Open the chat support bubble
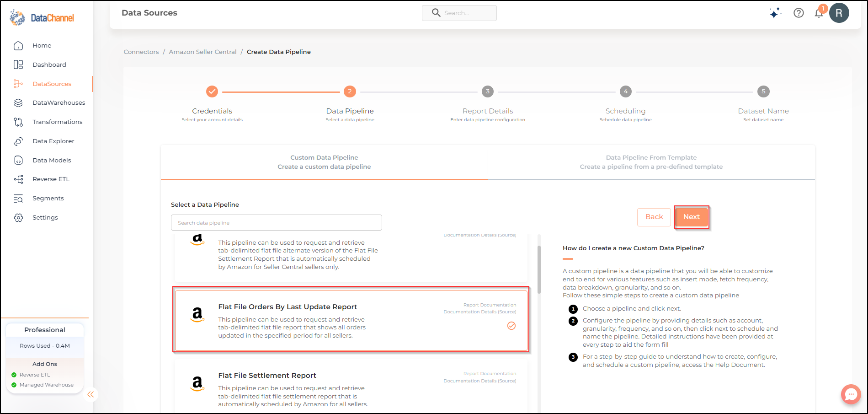The height and width of the screenshot is (414, 868). coord(851,394)
